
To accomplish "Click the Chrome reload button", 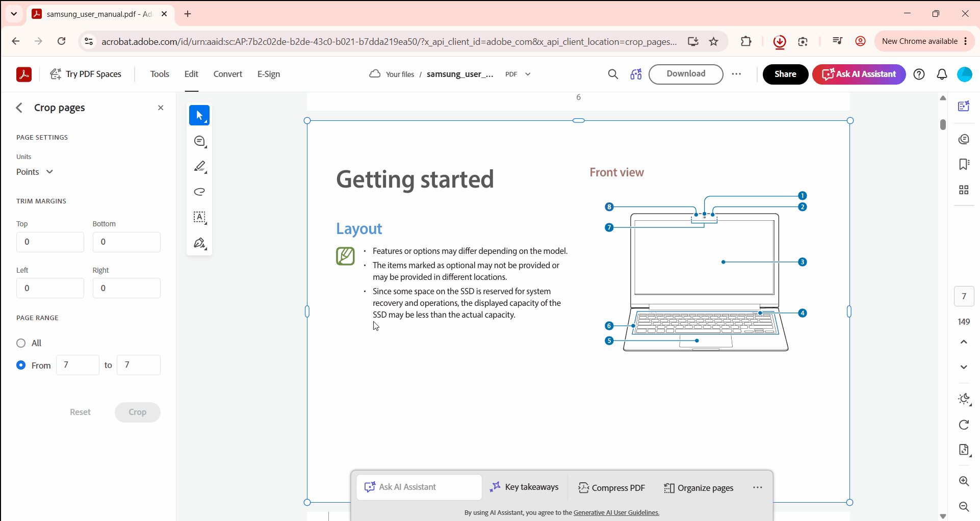I will pos(61,41).
